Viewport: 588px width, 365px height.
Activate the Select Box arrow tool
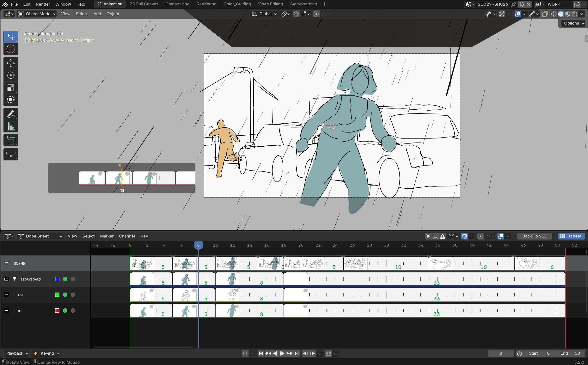[x=11, y=37]
